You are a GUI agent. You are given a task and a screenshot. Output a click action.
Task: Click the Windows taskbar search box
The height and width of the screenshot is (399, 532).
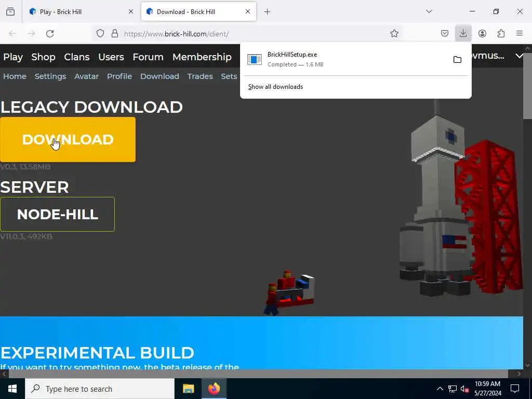point(100,389)
